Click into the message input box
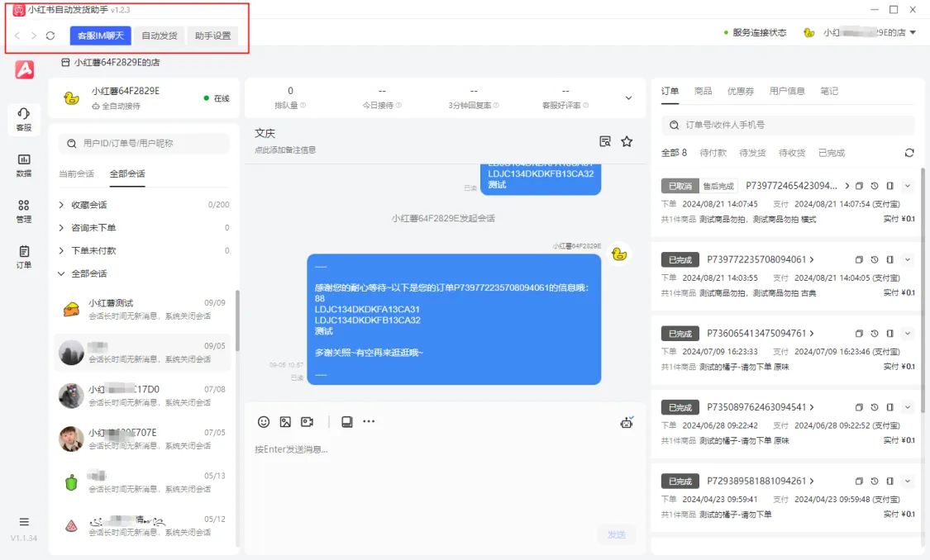This screenshot has height=560, width=930. [445, 480]
